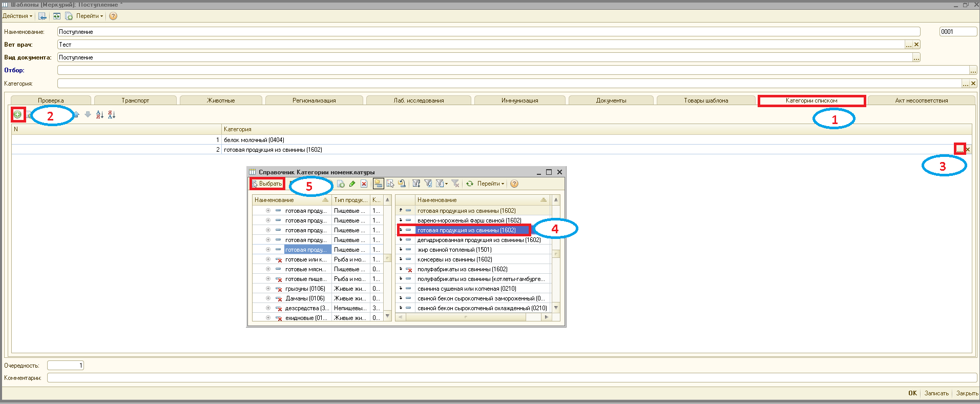Viewport: 980px width, 404px height.
Task: Toggle hierarchical view icon in Справочник toolbar
Action: (379, 184)
